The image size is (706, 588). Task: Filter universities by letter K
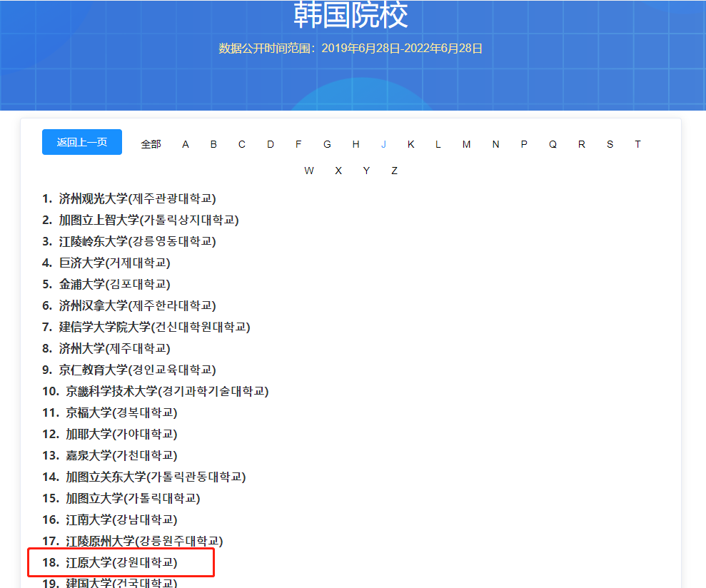tap(411, 143)
